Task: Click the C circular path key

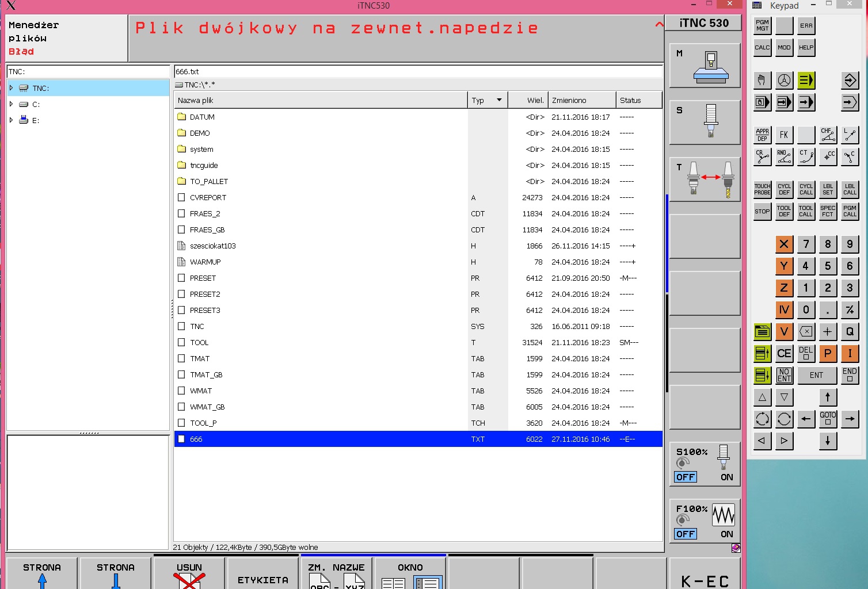Action: [x=850, y=156]
